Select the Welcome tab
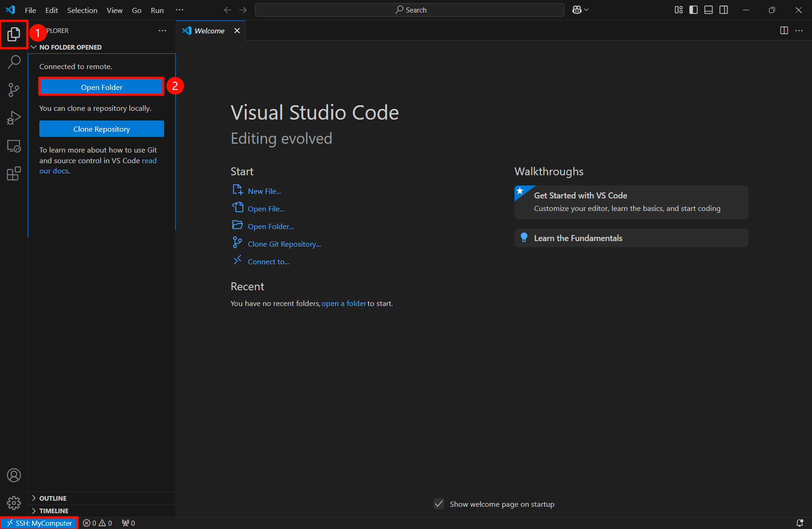Viewport: 812px width, 529px height. pyautogui.click(x=209, y=31)
